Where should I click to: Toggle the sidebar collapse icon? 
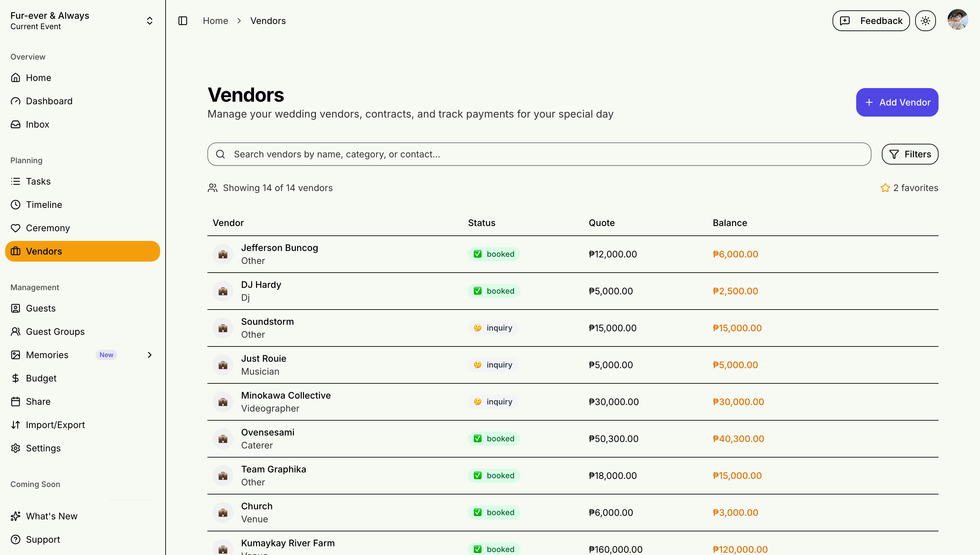point(183,21)
